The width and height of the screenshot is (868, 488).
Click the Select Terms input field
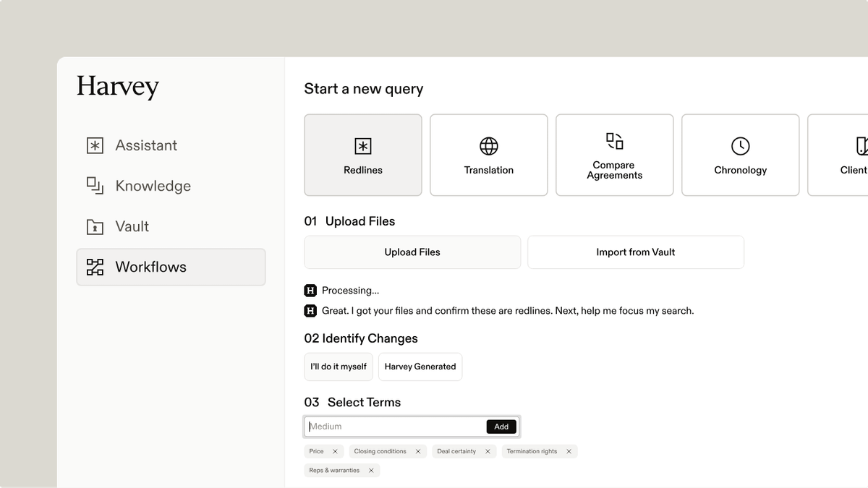(x=395, y=427)
